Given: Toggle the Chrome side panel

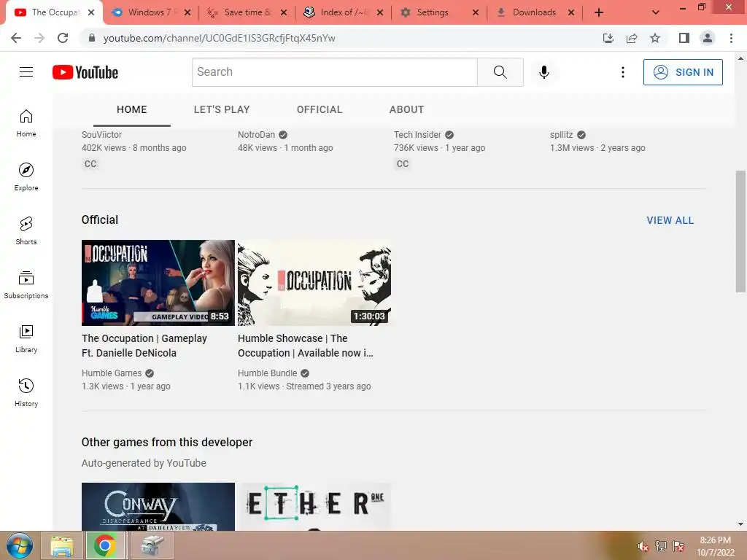Looking at the screenshot, I should pos(684,38).
